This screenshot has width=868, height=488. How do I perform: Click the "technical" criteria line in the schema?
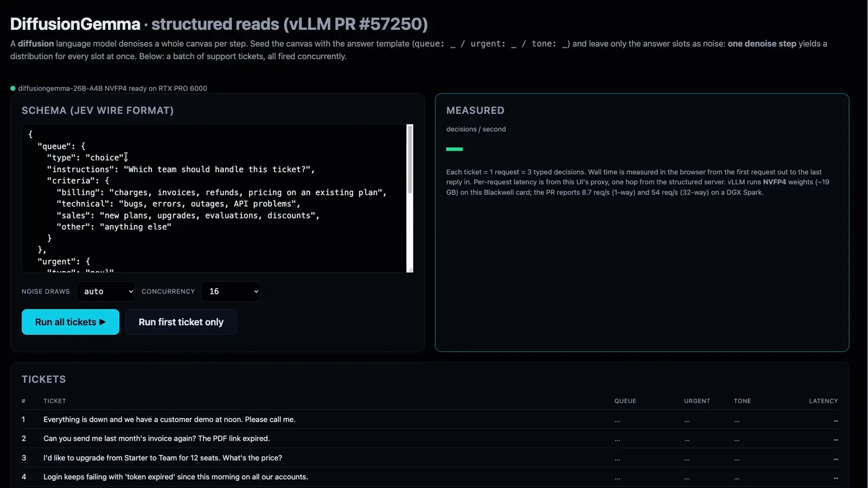tap(178, 204)
